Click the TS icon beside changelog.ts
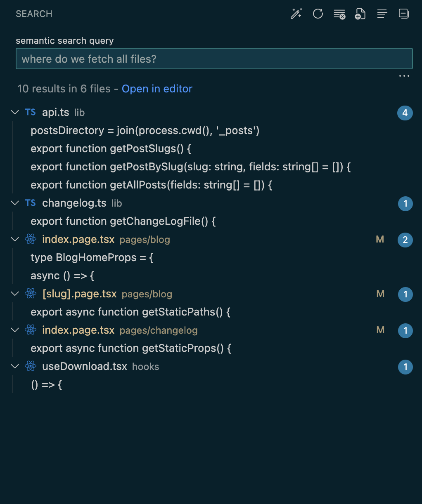This screenshot has width=422, height=504. (31, 203)
